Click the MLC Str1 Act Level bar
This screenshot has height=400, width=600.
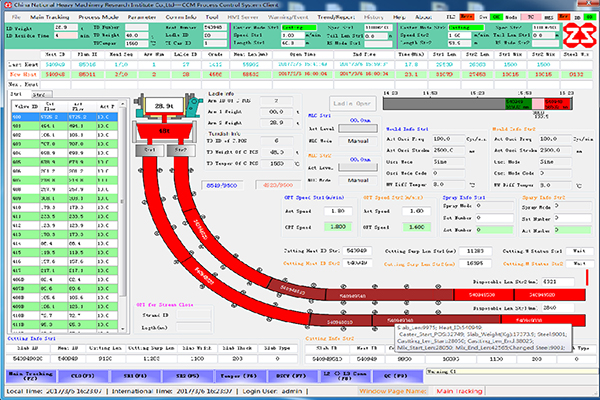[358, 129]
